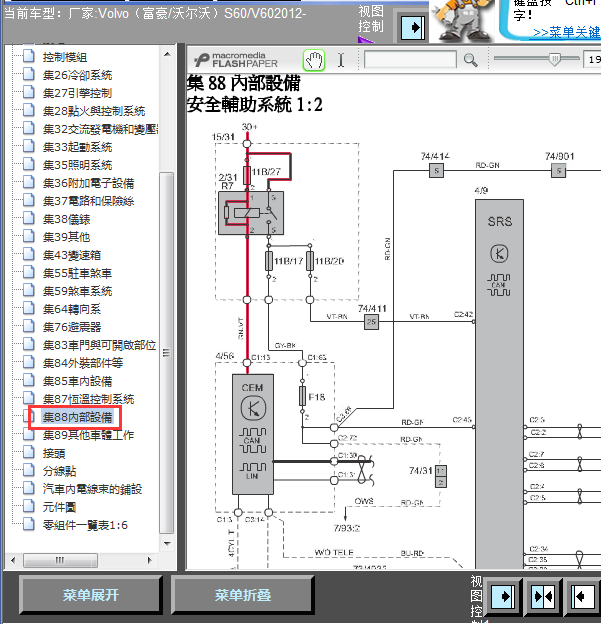Open 集35照明系統 tree entry
This screenshot has width=601, height=624.
[78, 165]
